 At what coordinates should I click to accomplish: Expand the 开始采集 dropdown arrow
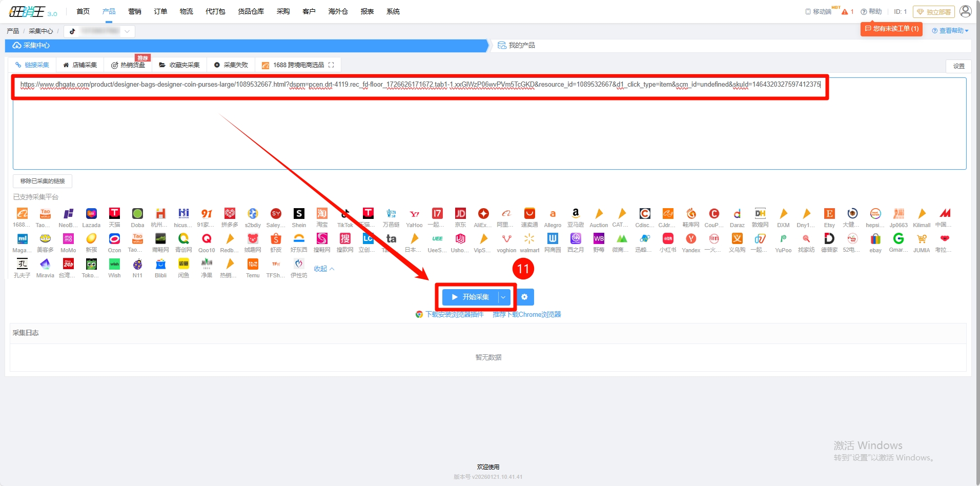503,297
